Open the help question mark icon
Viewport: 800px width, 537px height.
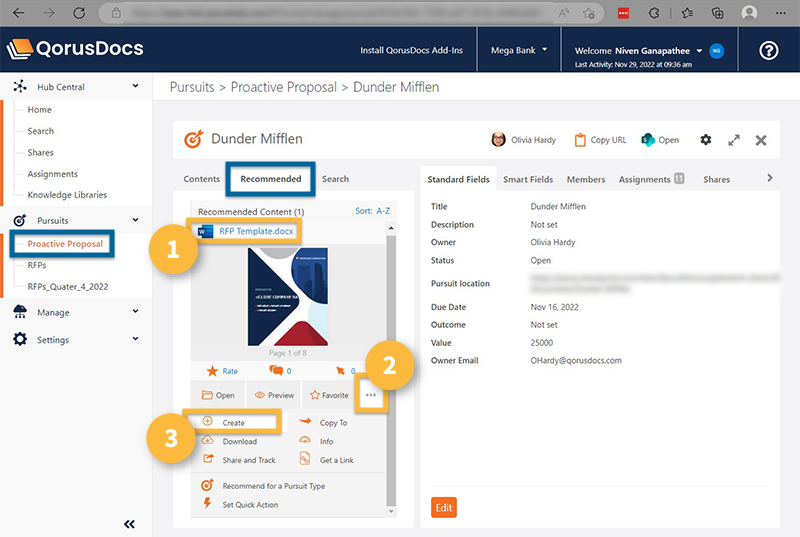click(768, 50)
